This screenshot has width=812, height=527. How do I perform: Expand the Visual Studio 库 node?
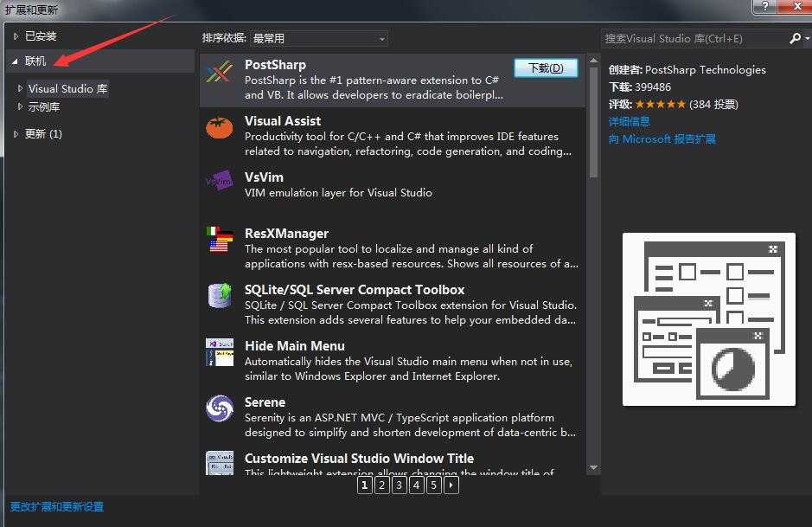click(20, 88)
